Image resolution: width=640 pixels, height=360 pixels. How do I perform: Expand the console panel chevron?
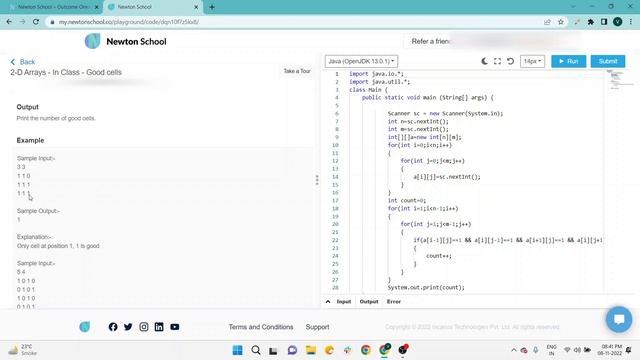[x=328, y=302]
